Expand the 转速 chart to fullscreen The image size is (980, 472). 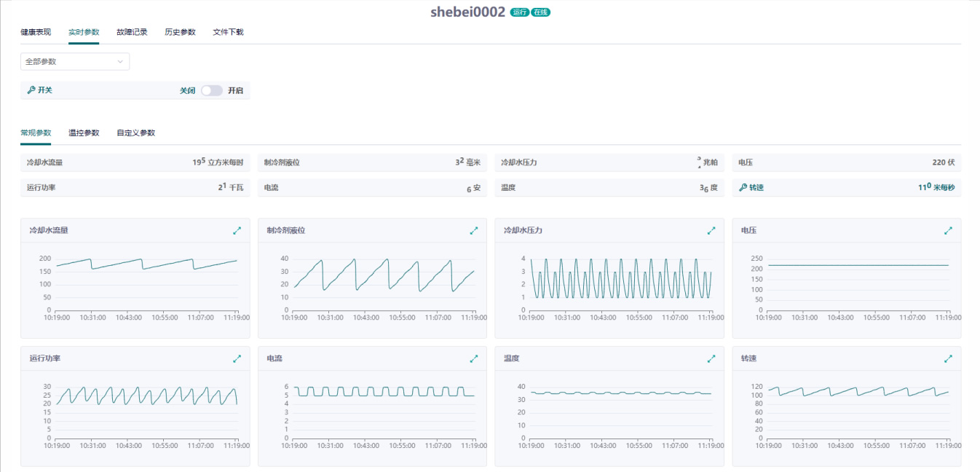pyautogui.click(x=948, y=358)
